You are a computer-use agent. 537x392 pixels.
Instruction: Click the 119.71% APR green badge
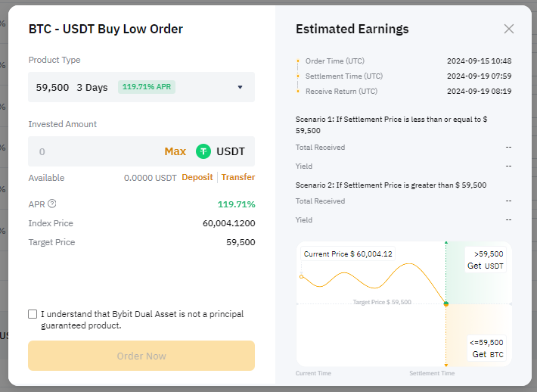[x=148, y=87]
